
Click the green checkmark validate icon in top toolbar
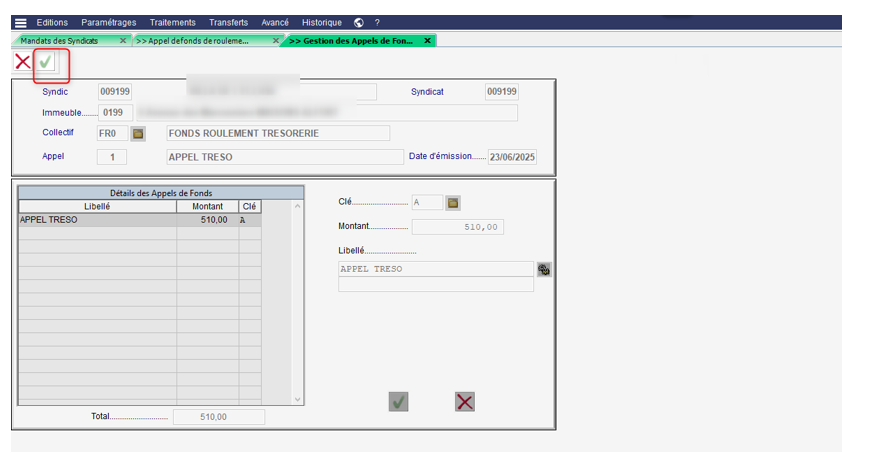[x=46, y=62]
